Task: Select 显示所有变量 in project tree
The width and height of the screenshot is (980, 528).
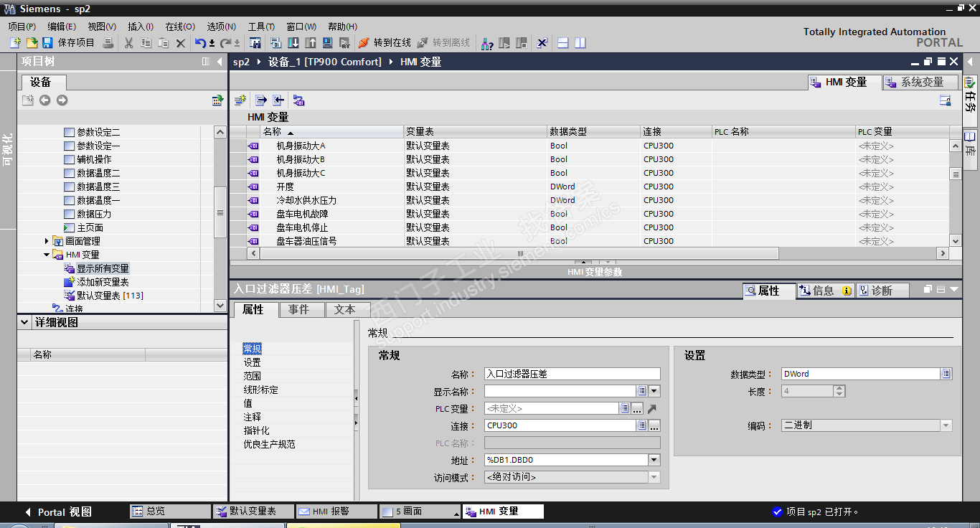Action: point(103,268)
